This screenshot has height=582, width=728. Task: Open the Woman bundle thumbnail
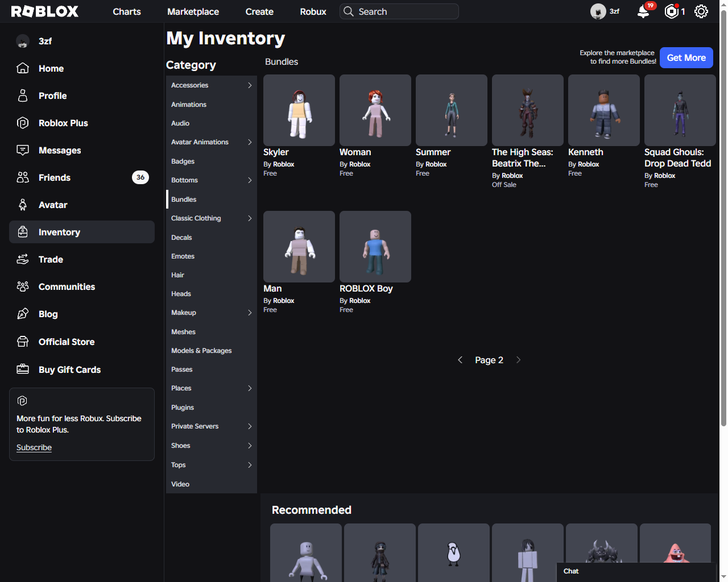[x=375, y=110]
